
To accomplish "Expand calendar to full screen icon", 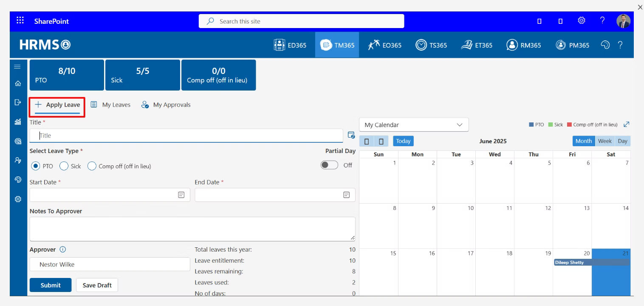I will tap(626, 125).
